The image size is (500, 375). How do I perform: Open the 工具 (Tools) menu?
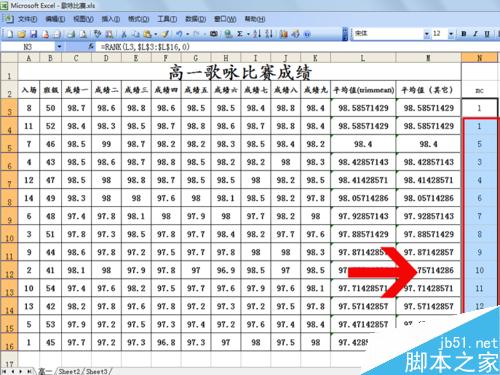click(167, 19)
